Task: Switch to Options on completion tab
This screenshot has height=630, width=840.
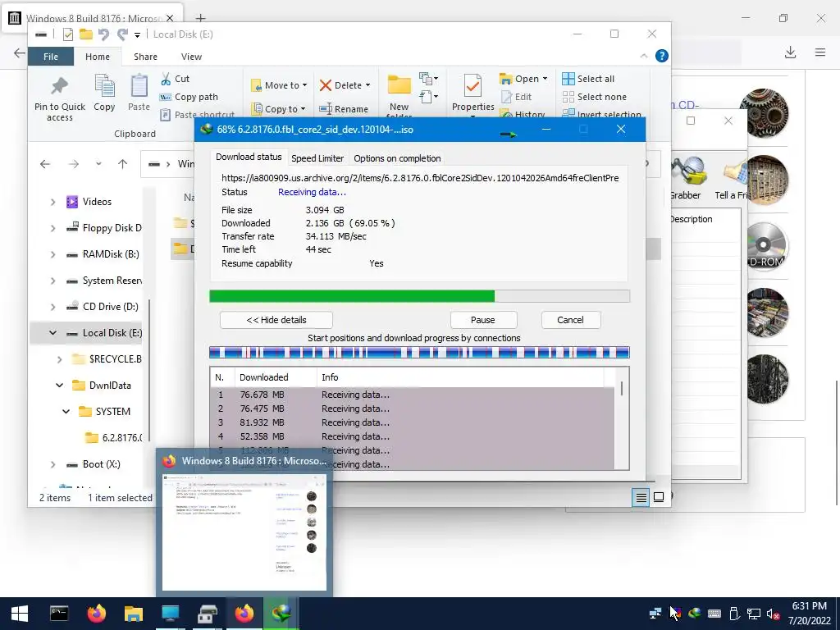Action: coord(397,158)
